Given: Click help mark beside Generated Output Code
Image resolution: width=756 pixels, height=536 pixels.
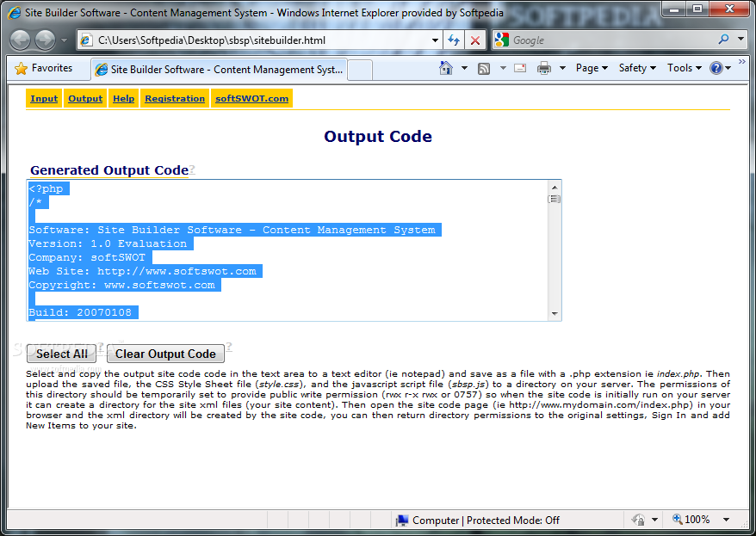Looking at the screenshot, I should 192,169.
